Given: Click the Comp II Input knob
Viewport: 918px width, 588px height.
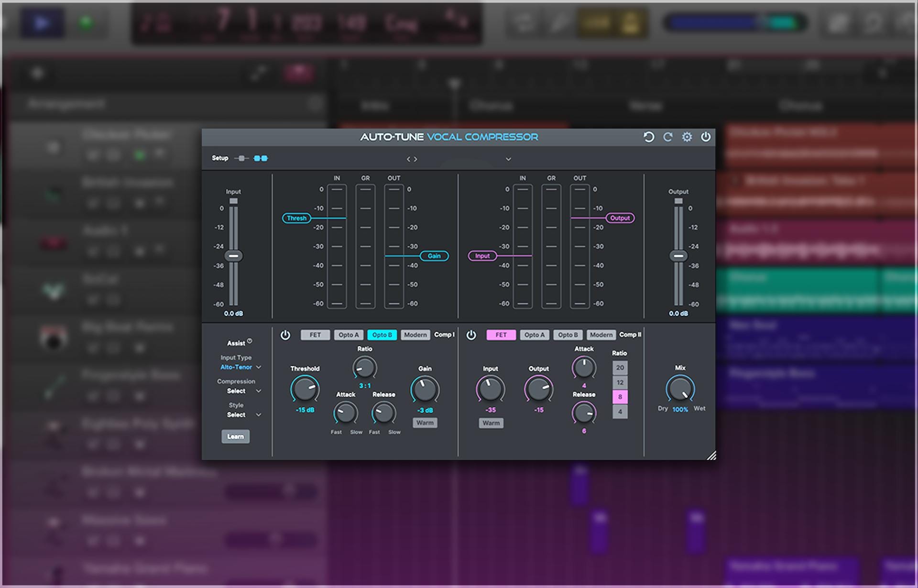Looking at the screenshot, I should tap(491, 390).
